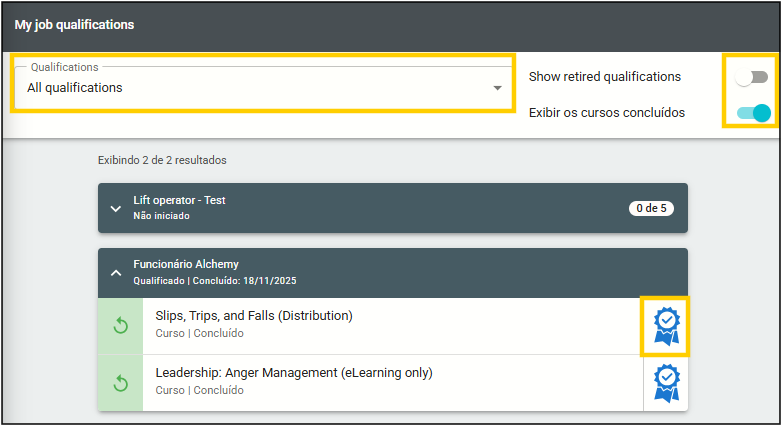
Task: Click the Exibir os cursos concluídos label
Action: [606, 112]
